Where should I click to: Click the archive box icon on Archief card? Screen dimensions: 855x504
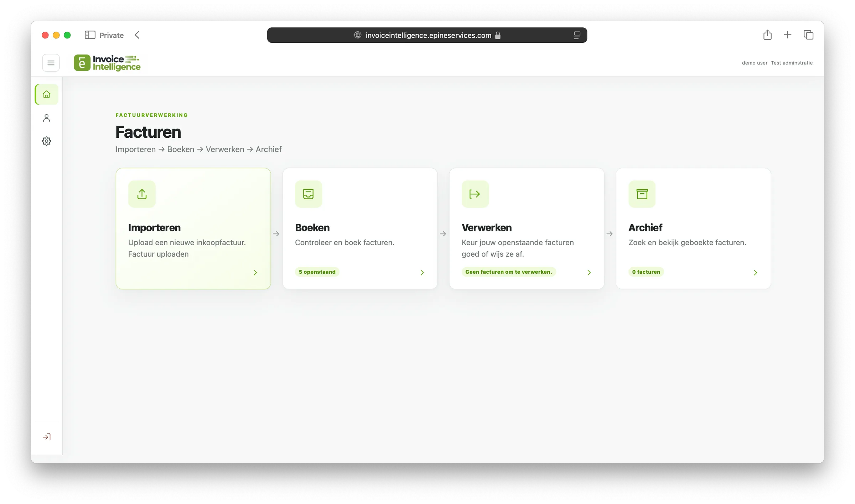pos(642,194)
